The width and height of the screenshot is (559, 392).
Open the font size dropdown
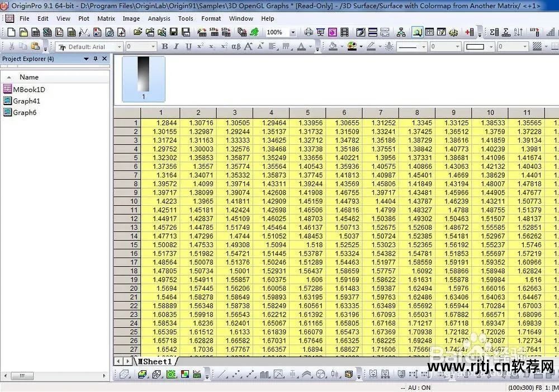click(x=153, y=47)
